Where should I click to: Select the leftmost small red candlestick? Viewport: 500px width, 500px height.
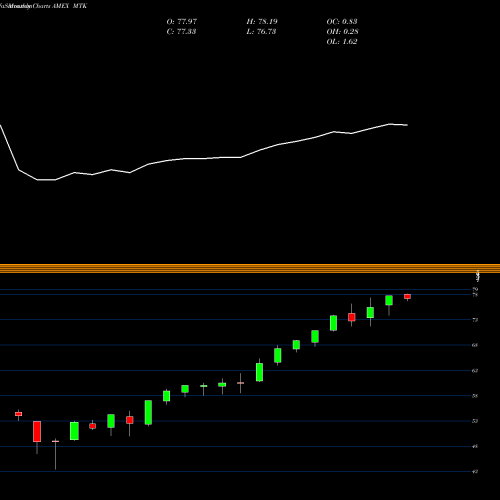click(19, 414)
